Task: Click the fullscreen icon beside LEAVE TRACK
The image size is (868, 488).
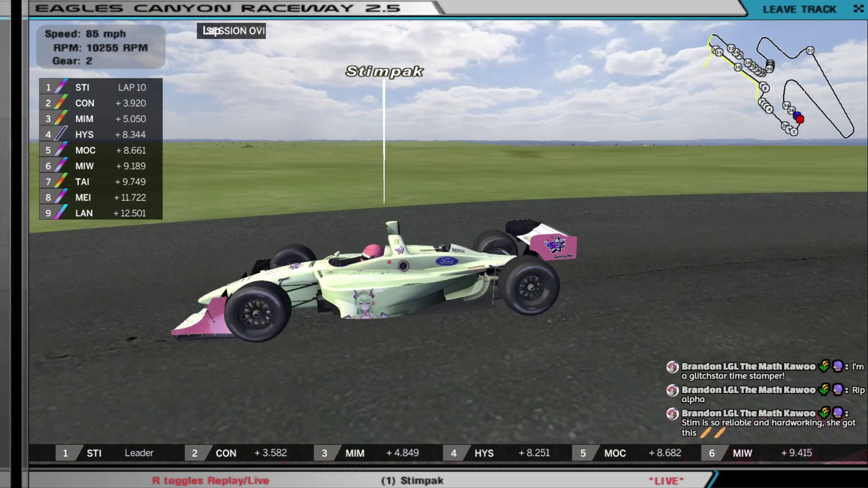Action: 858,9
